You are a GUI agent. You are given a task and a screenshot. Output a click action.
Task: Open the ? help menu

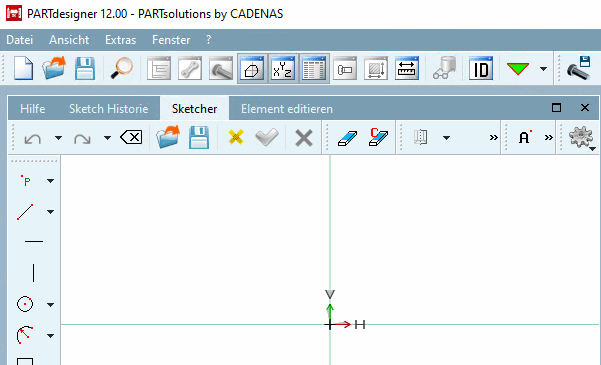(209, 39)
